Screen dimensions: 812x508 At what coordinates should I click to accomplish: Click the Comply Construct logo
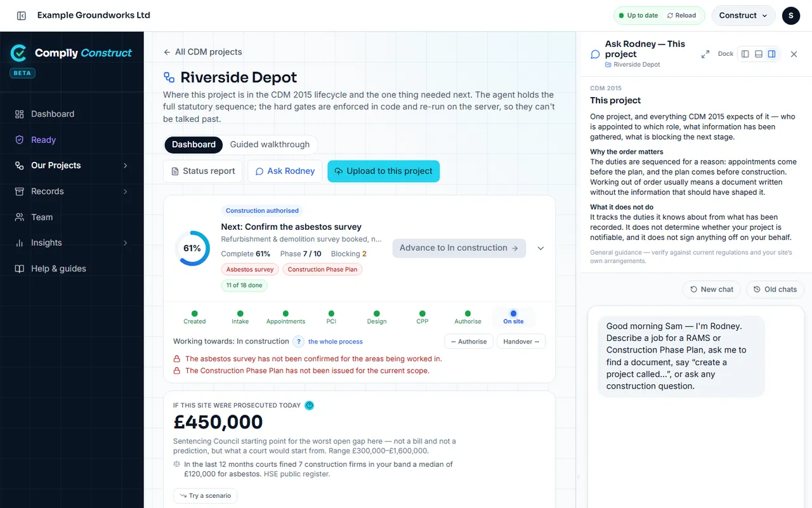(71, 53)
